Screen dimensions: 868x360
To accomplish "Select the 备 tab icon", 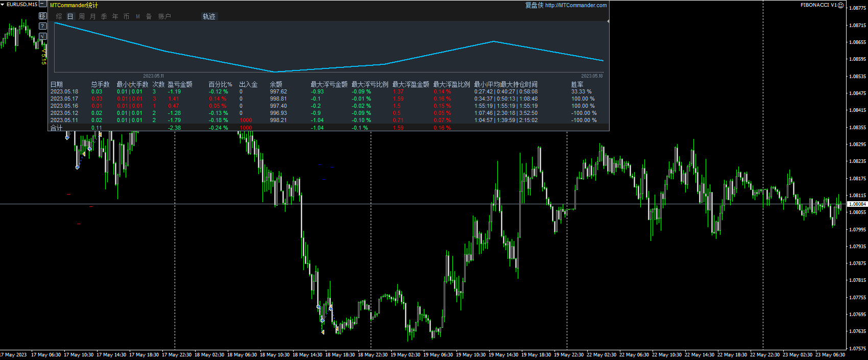I will [149, 16].
